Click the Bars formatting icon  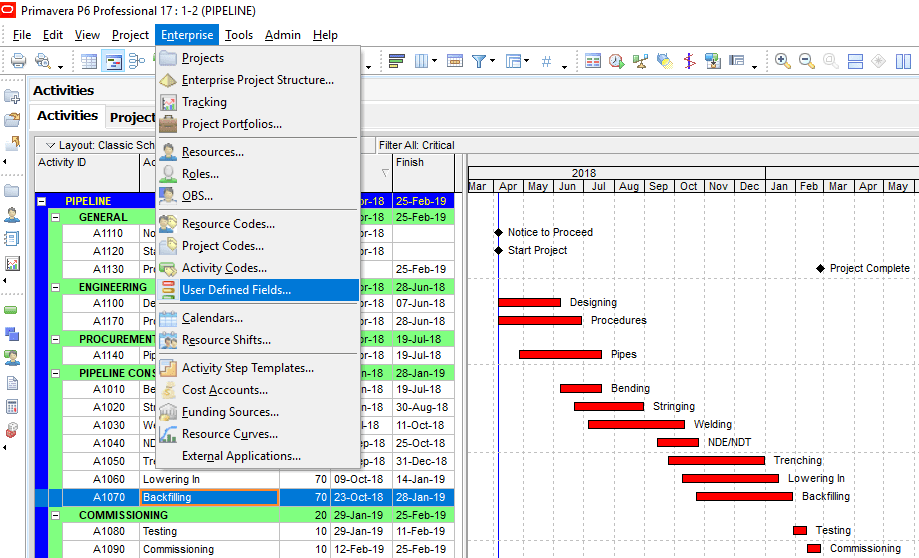point(397,61)
